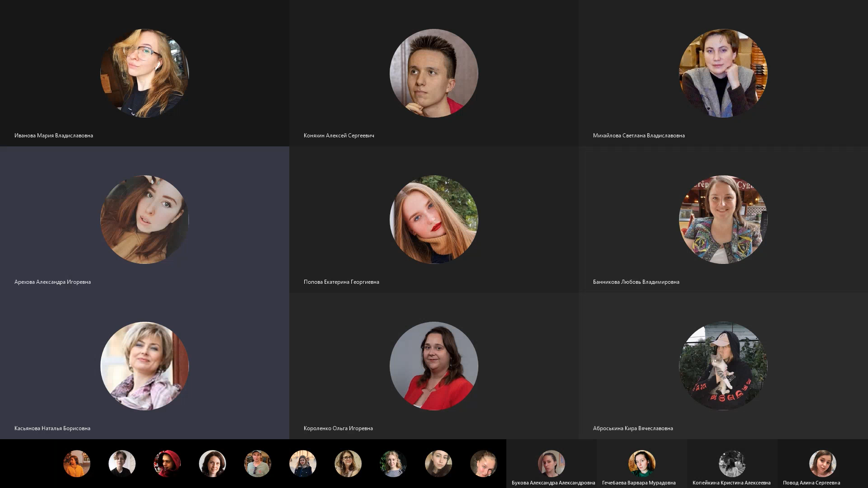
Task: Select the bottom-strip avatar of man in cap
Action: pyautogui.click(x=258, y=464)
